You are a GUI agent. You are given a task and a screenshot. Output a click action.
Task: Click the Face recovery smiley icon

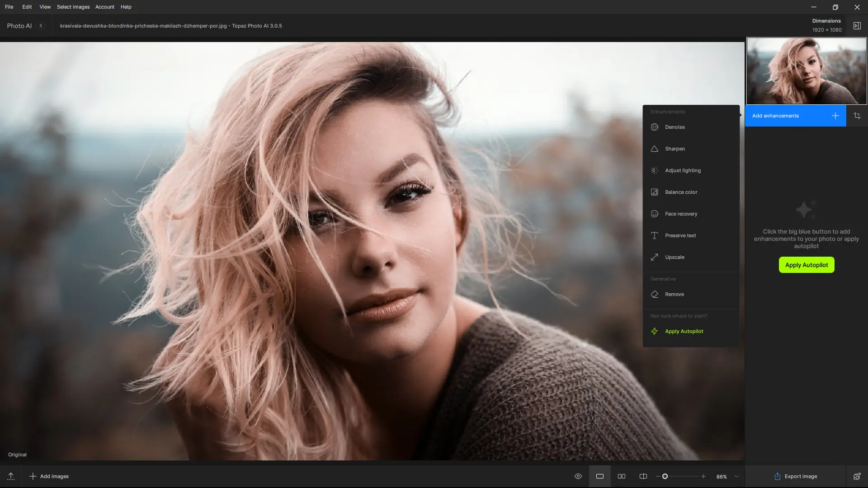pyautogui.click(x=654, y=214)
